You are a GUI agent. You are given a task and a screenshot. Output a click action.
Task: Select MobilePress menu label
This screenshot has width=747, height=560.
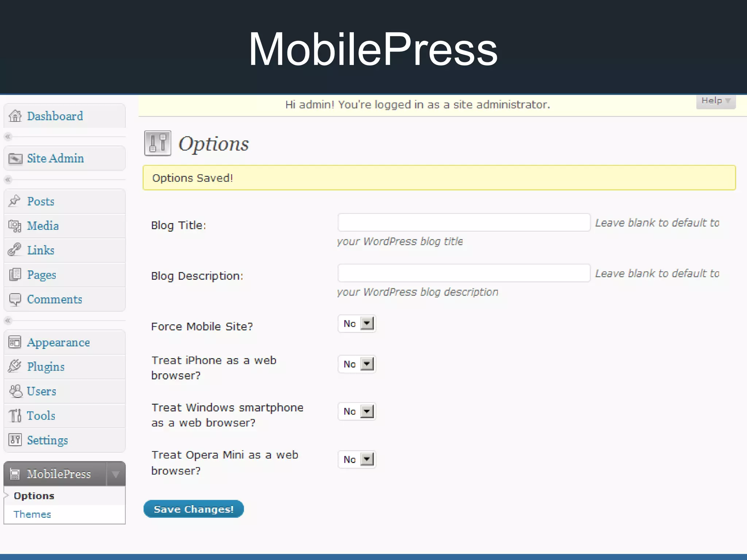coord(59,474)
